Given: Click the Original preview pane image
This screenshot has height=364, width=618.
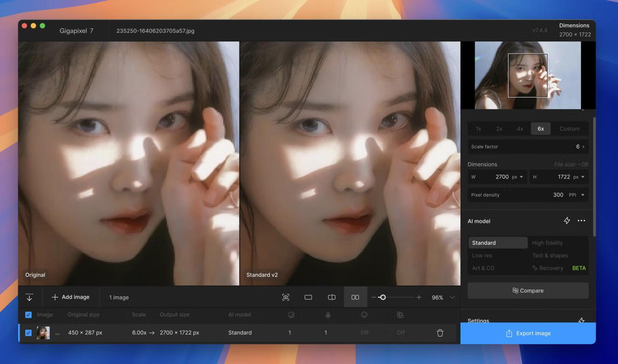Looking at the screenshot, I should [x=129, y=164].
